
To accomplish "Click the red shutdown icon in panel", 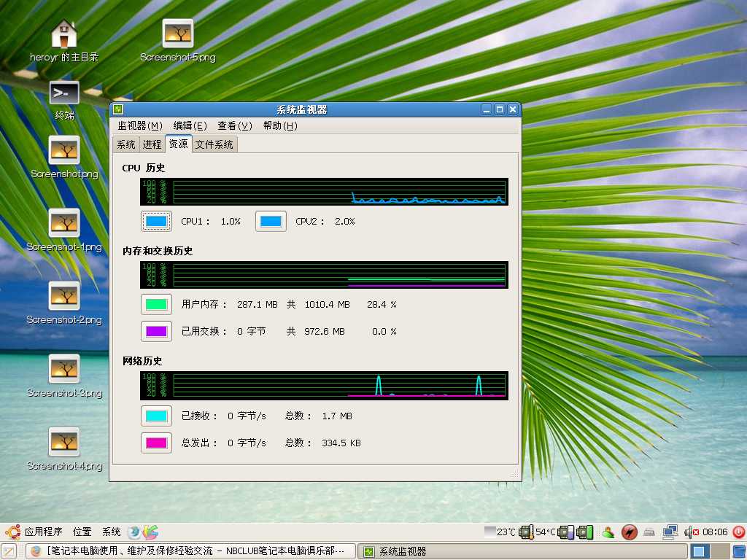I will pyautogui.click(x=738, y=532).
